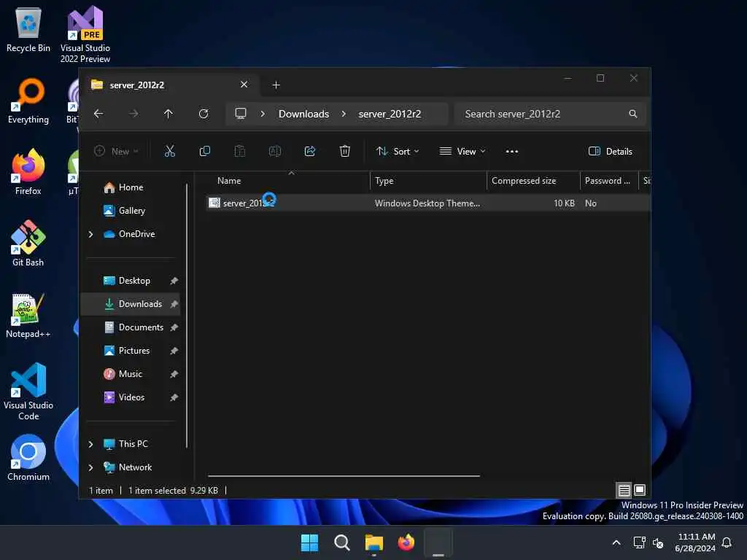This screenshot has width=747, height=560.
Task: Click the Cut scissors icon
Action: (x=169, y=152)
